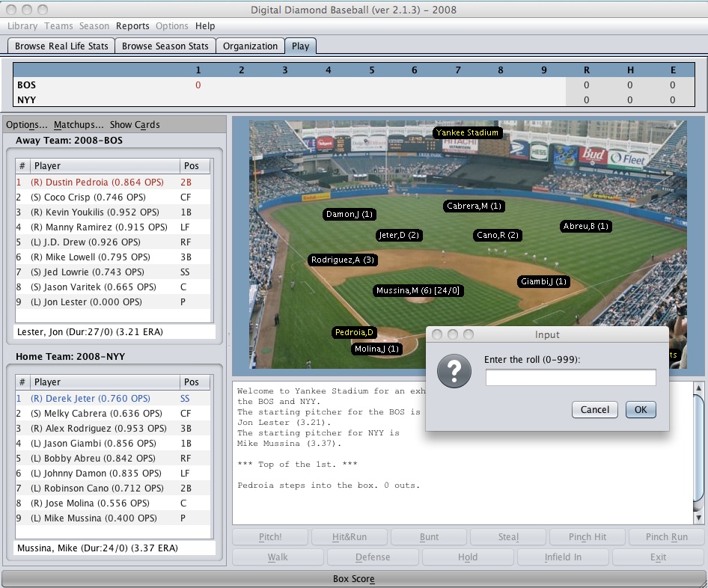708x588 pixels.
Task: Switch to Browse Real Life Stats tab
Action: [x=61, y=46]
